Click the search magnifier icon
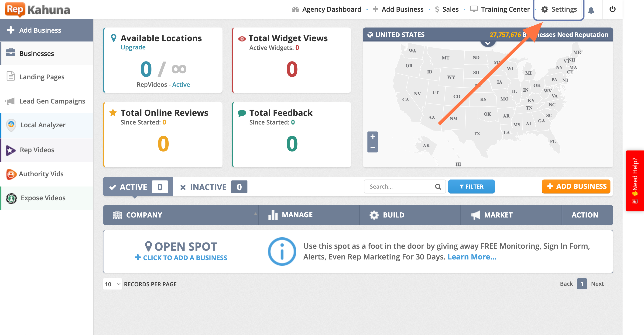 pyautogui.click(x=438, y=186)
